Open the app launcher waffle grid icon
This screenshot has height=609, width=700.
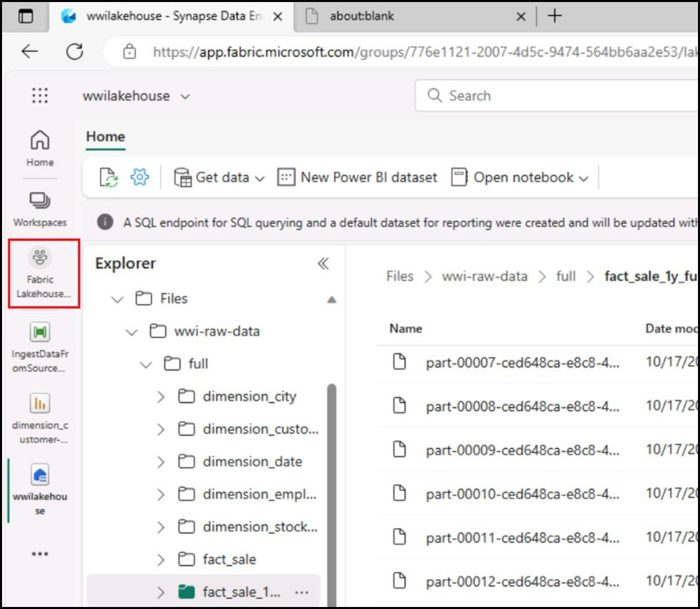(x=40, y=95)
